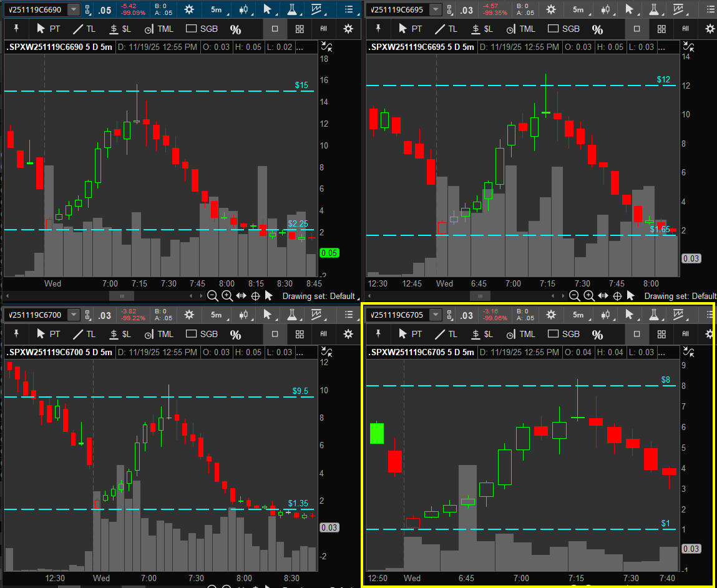
Task: Open chart settings gear in C6705 header
Action: point(551,315)
